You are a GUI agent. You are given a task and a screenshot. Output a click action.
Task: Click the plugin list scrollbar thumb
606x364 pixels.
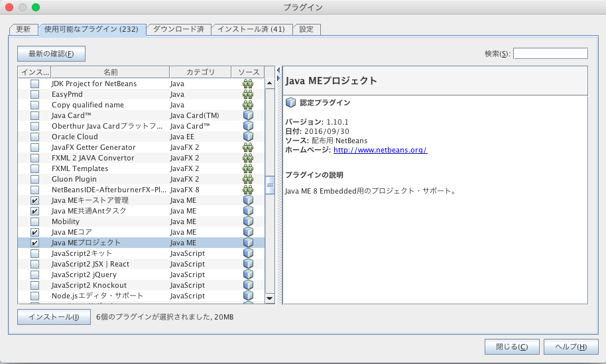click(270, 185)
